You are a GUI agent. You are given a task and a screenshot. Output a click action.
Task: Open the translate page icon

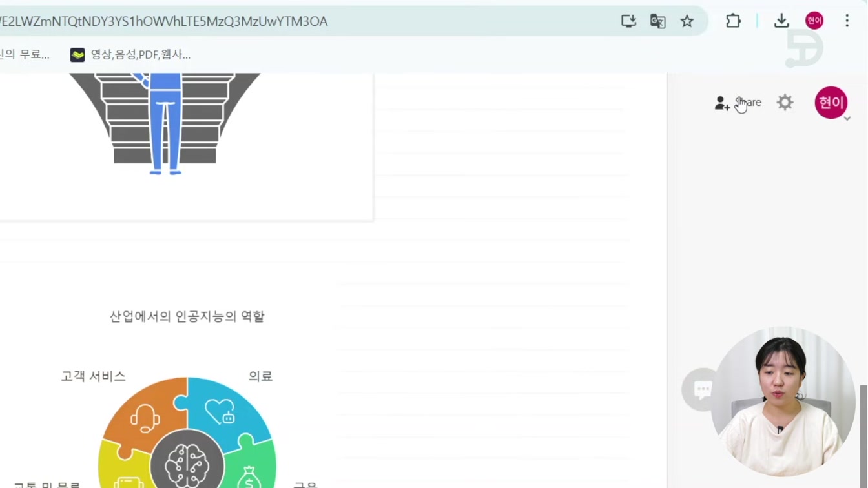(657, 21)
